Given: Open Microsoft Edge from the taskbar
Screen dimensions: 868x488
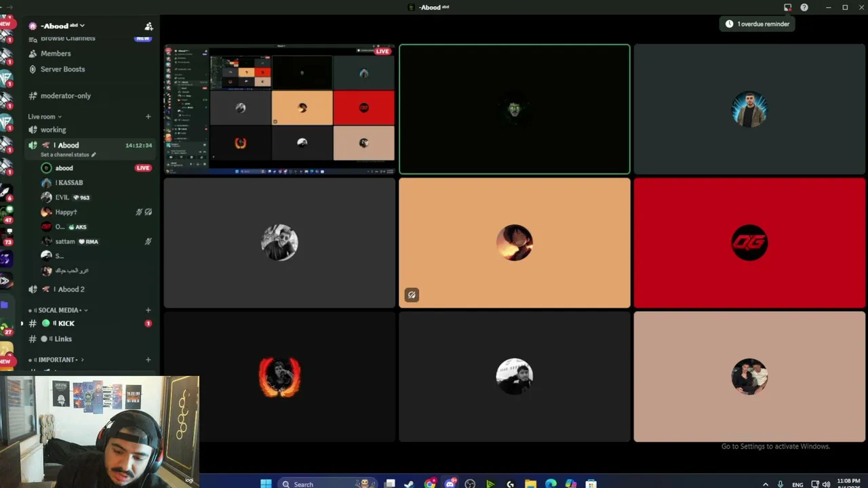Looking at the screenshot, I should tap(551, 484).
